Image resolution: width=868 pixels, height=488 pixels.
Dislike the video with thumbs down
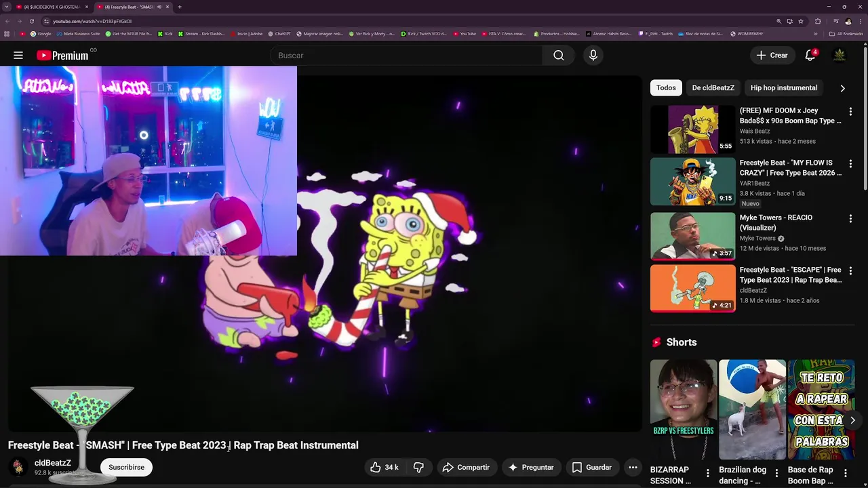pos(419,467)
